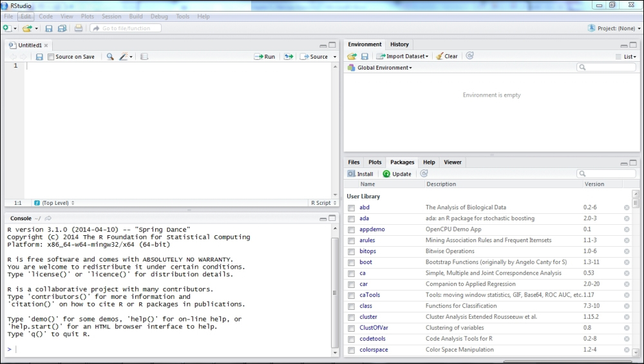Check the abd package checkbox
The height and width of the screenshot is (364, 644).
(x=351, y=208)
